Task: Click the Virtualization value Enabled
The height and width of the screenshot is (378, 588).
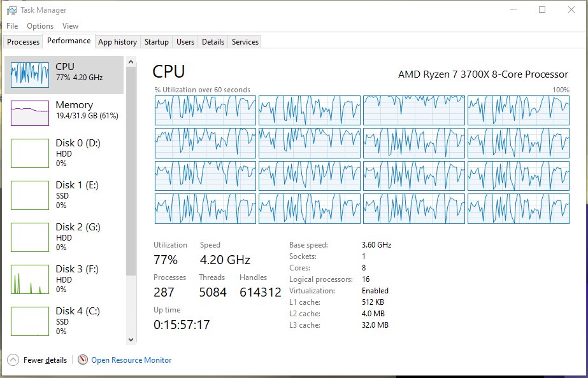Action: point(375,291)
